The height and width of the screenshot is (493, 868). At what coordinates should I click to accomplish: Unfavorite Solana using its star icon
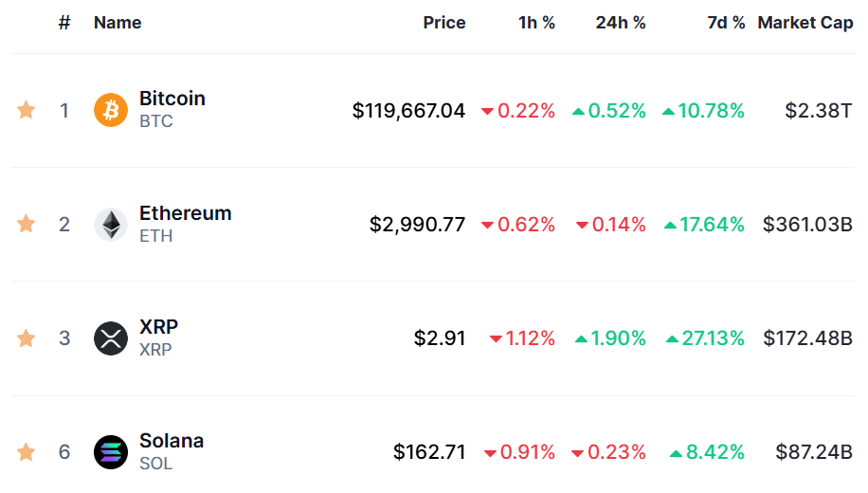pyautogui.click(x=26, y=451)
